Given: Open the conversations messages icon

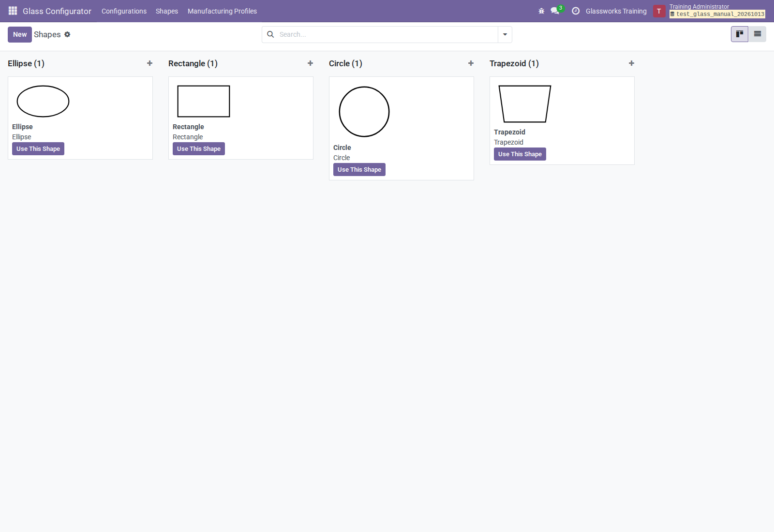Looking at the screenshot, I should coord(555,11).
